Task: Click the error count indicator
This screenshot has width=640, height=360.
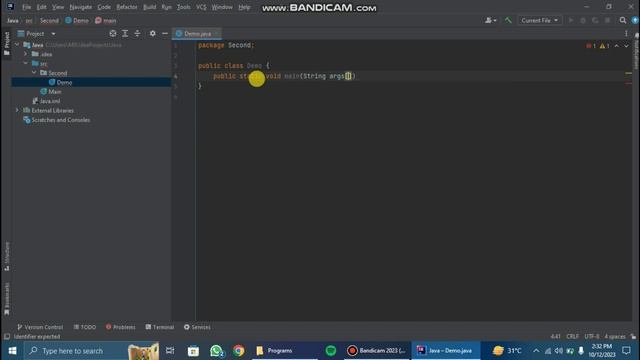Action: 591,46
